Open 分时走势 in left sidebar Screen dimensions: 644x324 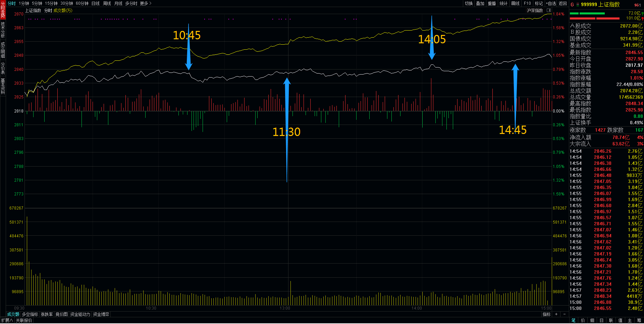click(x=3, y=10)
